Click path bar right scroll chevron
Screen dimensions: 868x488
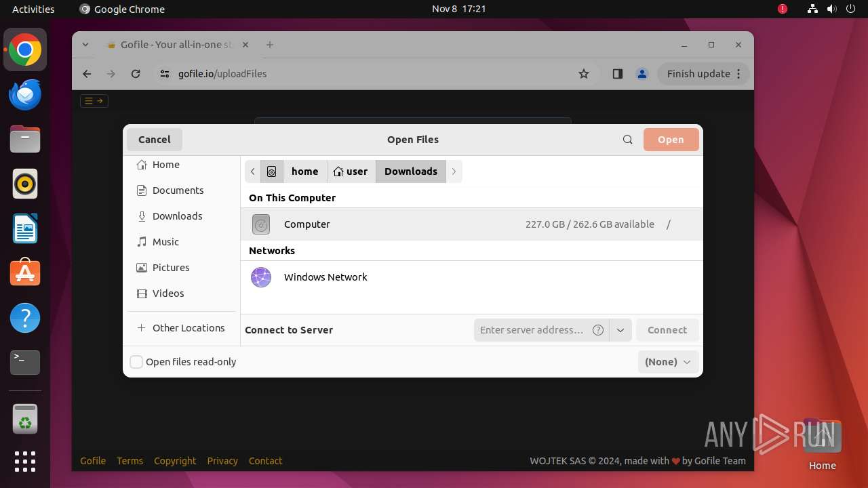click(454, 171)
